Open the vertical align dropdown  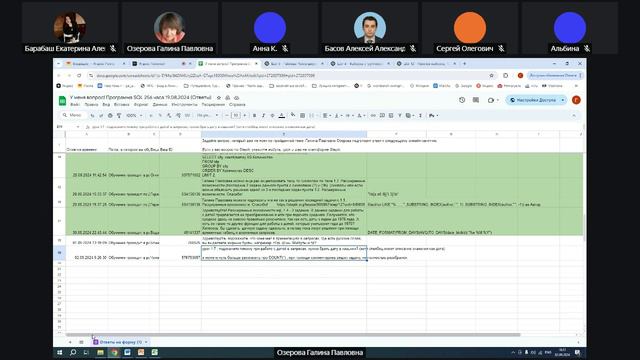coord(338,116)
